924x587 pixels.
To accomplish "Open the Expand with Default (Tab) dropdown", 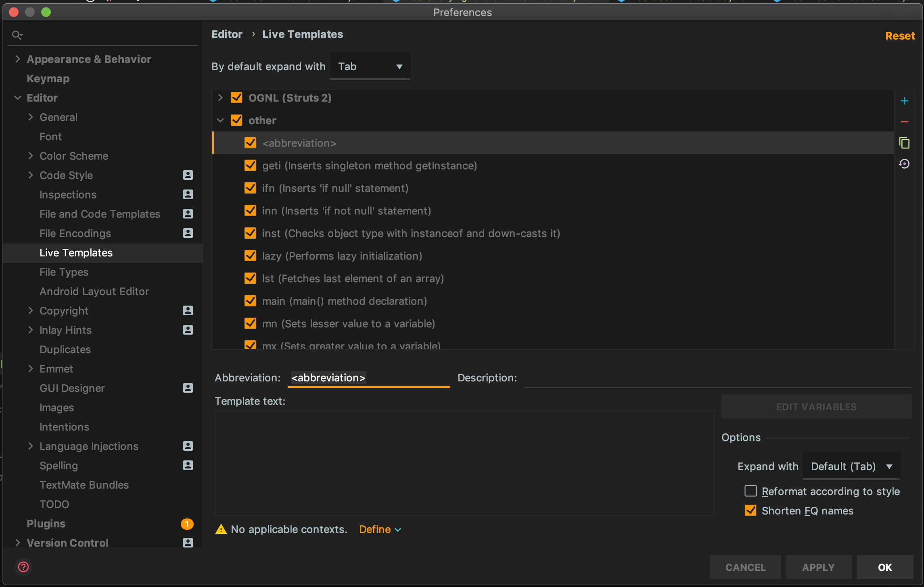I will 851,466.
